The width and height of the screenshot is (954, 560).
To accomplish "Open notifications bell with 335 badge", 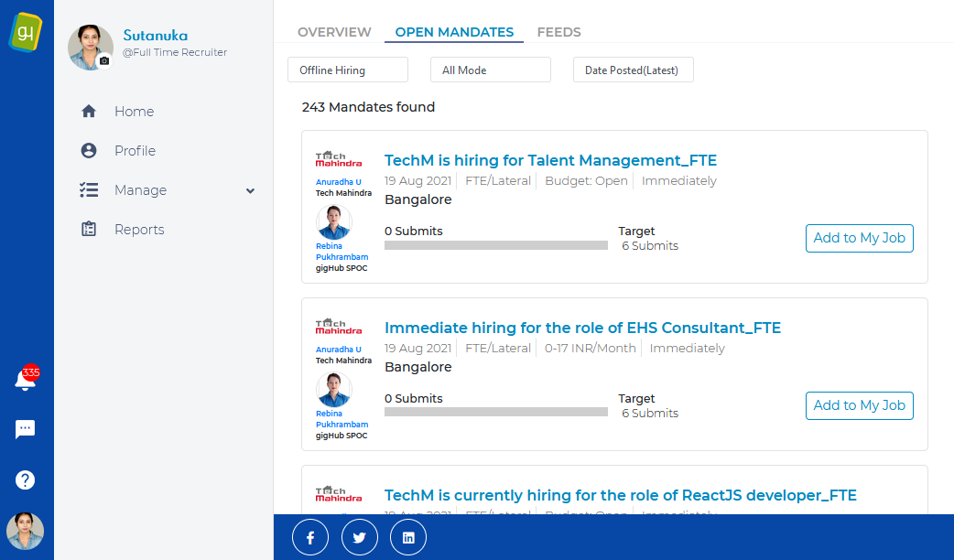I will pos(26,382).
